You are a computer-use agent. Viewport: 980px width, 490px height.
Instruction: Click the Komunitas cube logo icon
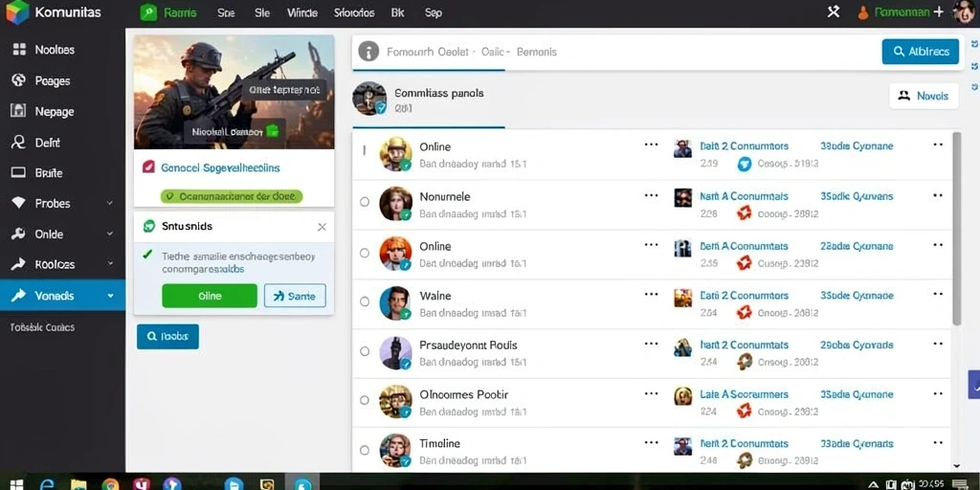[17, 12]
